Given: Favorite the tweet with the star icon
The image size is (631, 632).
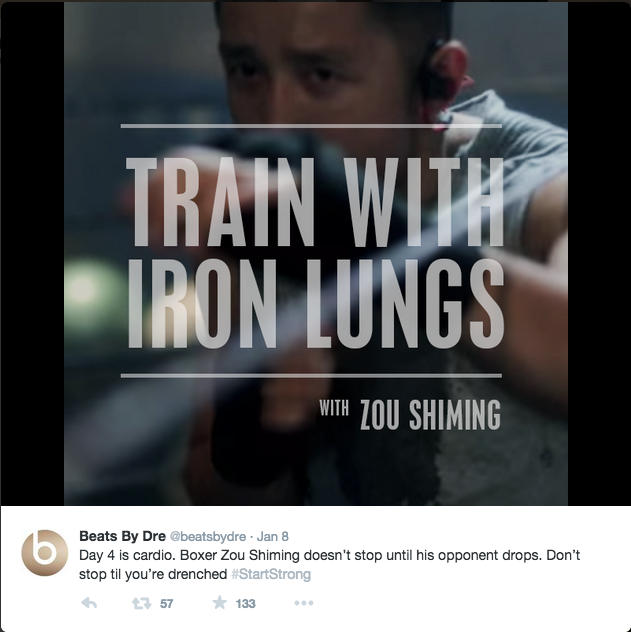Looking at the screenshot, I should [x=220, y=603].
